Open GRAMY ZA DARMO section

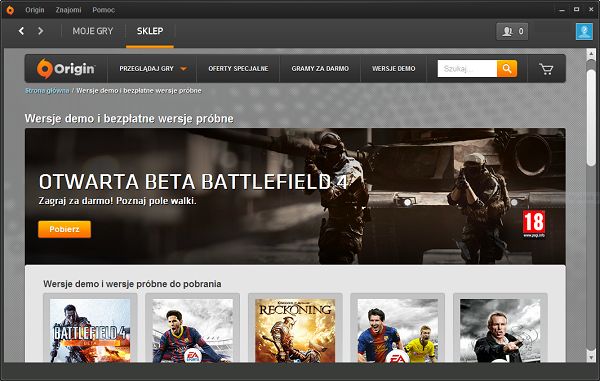click(320, 68)
